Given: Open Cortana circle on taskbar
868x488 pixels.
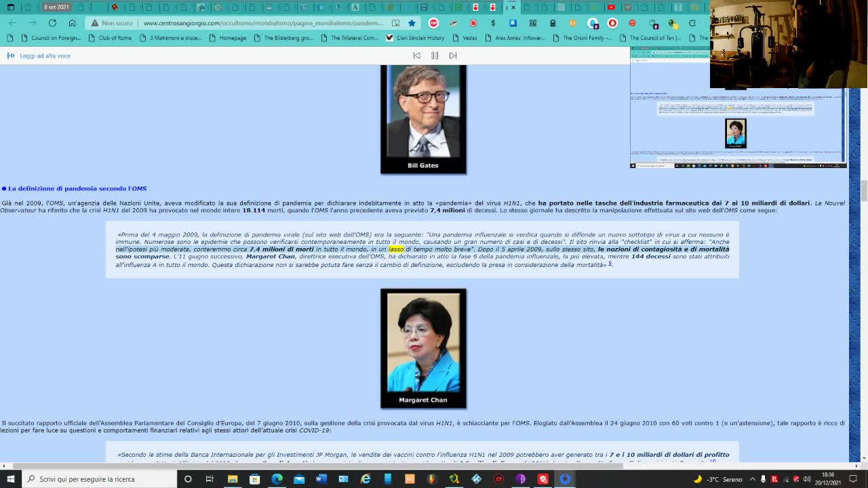Looking at the screenshot, I should (188, 479).
